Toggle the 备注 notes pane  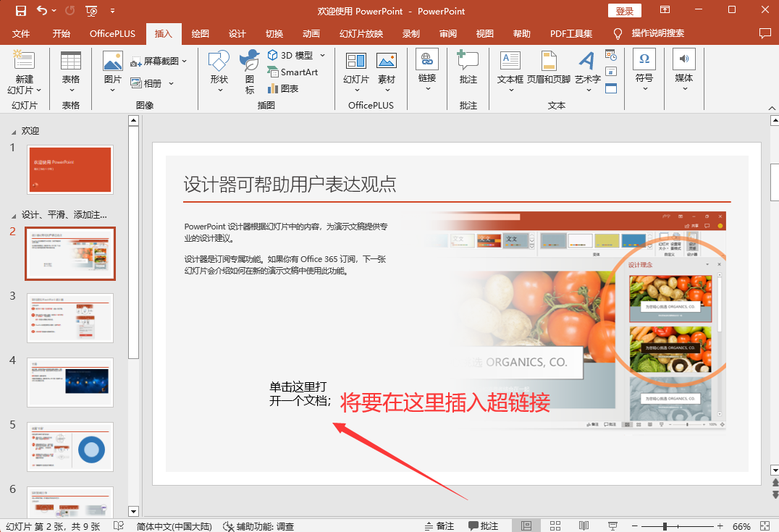[x=439, y=525]
